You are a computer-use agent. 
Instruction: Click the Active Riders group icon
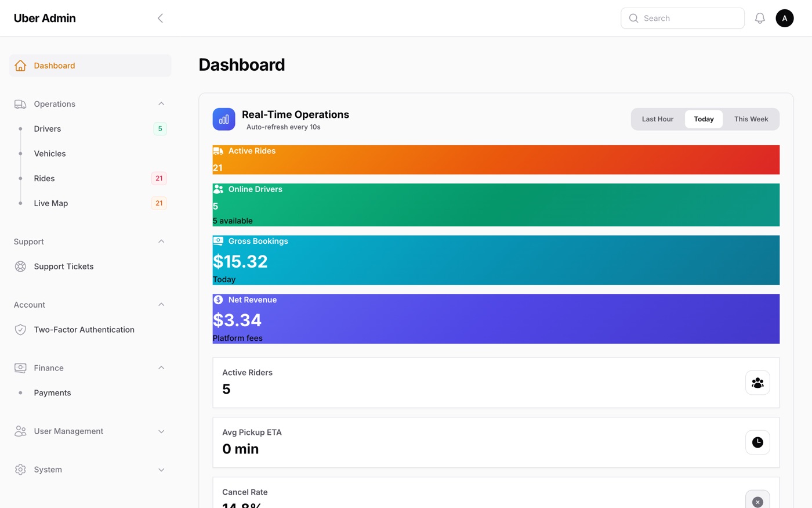tap(757, 383)
